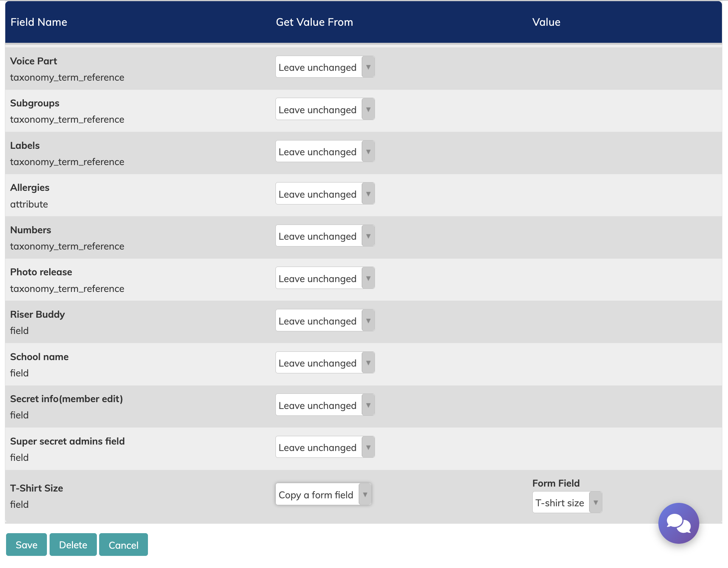Click the 'Value' column header

click(x=546, y=22)
